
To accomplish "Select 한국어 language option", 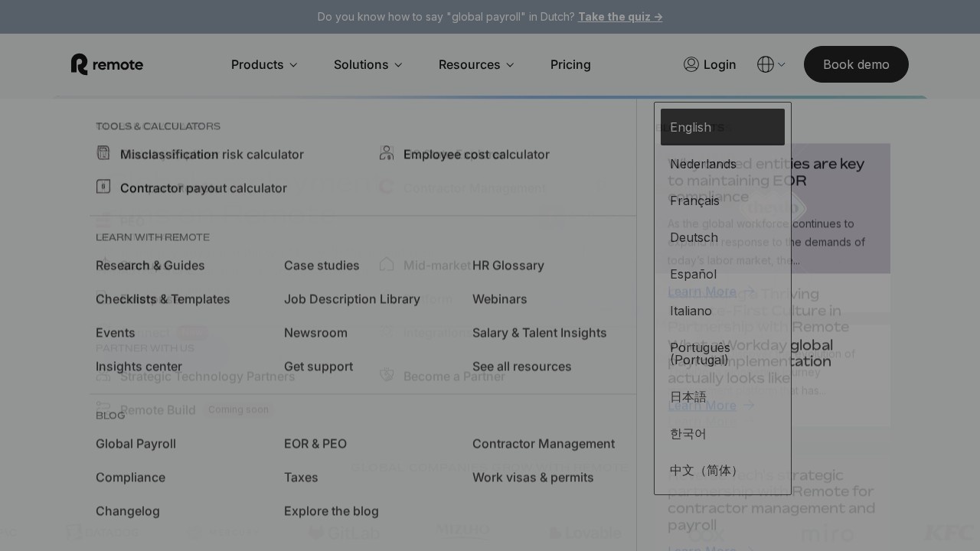I will 723,433.
